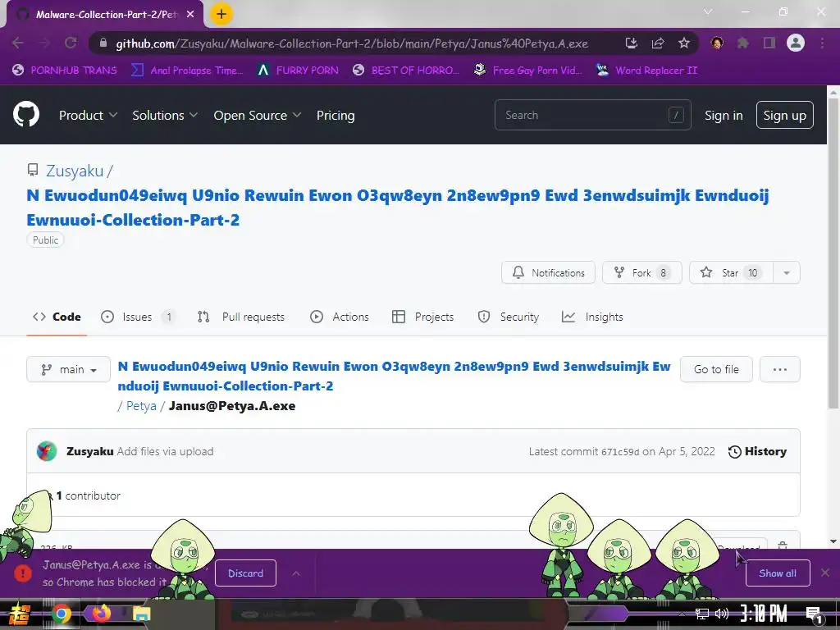This screenshot has width=840, height=630.
Task: Open the notification center icon
Action: tap(814, 614)
